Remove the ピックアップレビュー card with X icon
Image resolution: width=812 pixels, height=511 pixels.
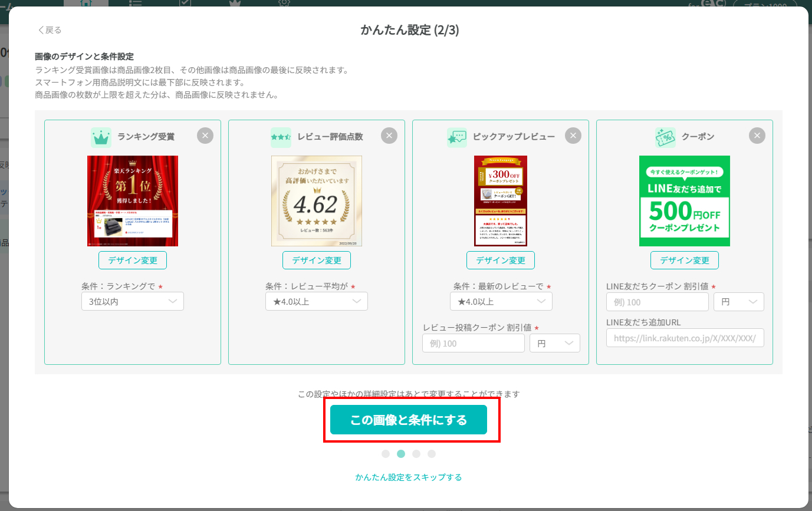click(x=573, y=136)
